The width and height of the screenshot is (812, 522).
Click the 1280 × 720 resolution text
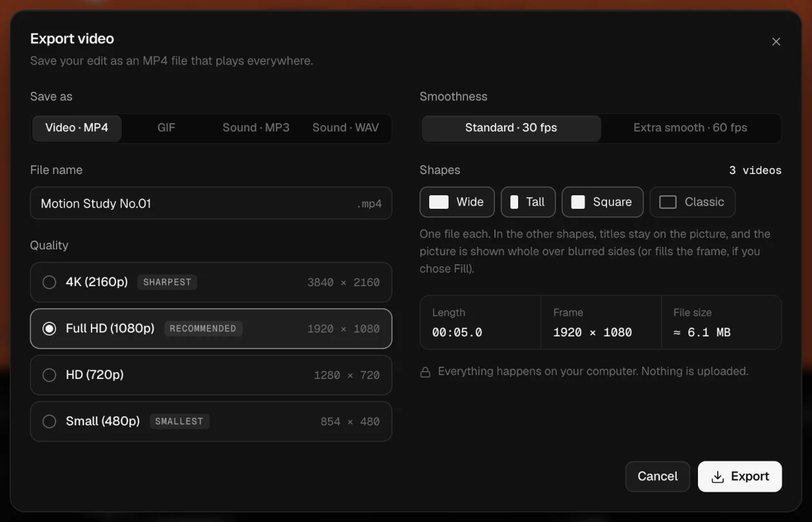[347, 375]
